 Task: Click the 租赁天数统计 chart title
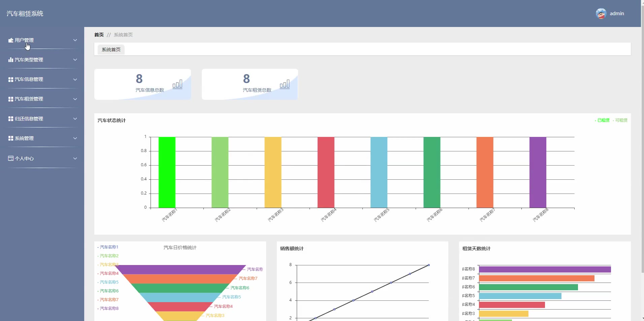476,249
